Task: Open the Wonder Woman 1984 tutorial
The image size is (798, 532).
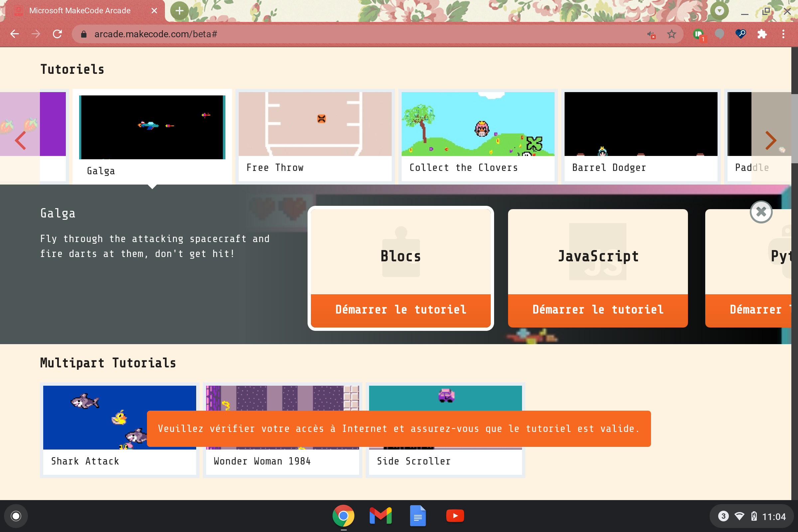Action: point(282,430)
